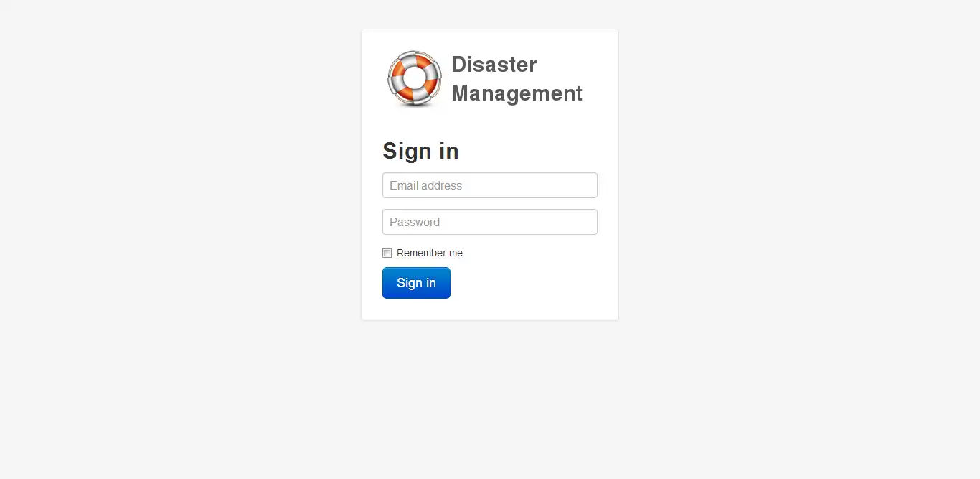This screenshot has height=479, width=980.
Task: Select the orange and white life ring image
Action: (415, 79)
